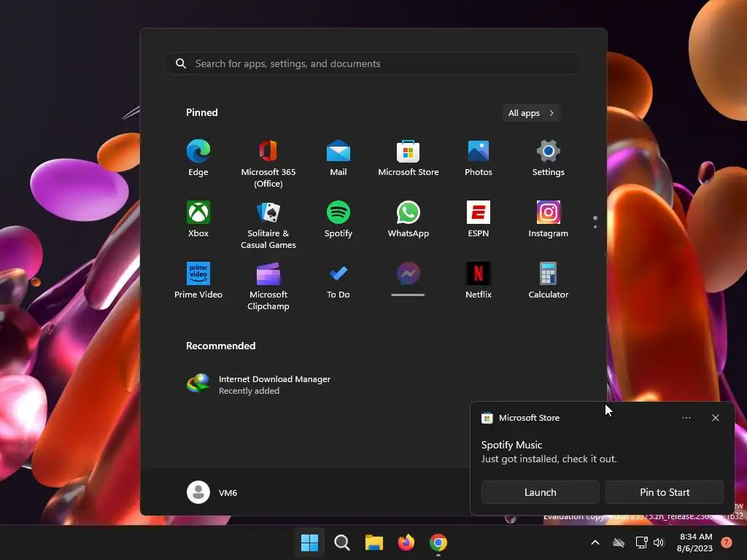Open the Netflix app
Viewport: 747px width, 560px height.
coord(479,281)
